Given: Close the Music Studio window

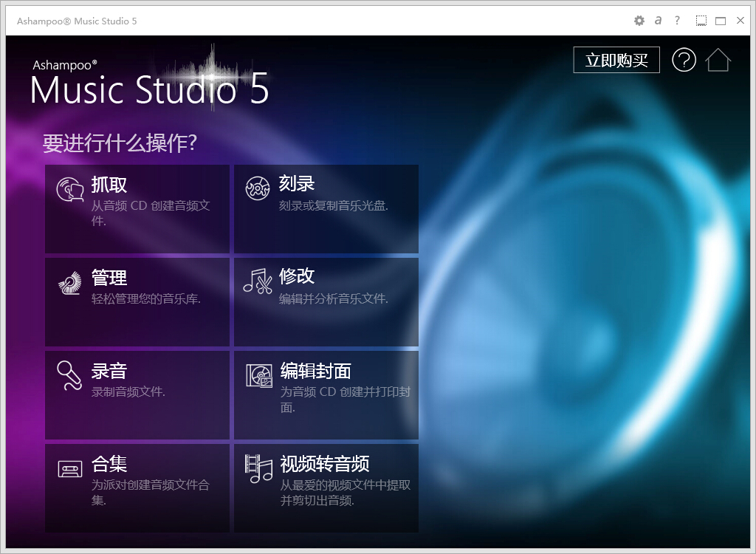Looking at the screenshot, I should click(x=740, y=20).
